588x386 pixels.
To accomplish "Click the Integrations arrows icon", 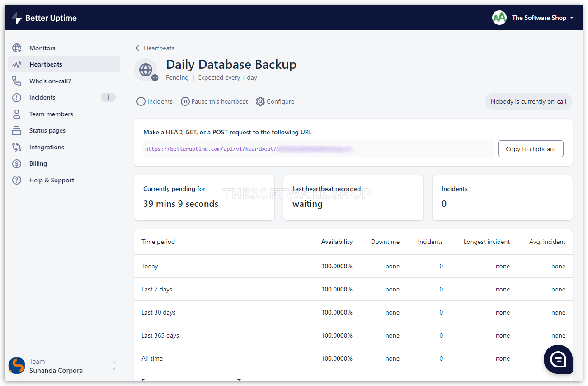I will point(17,147).
